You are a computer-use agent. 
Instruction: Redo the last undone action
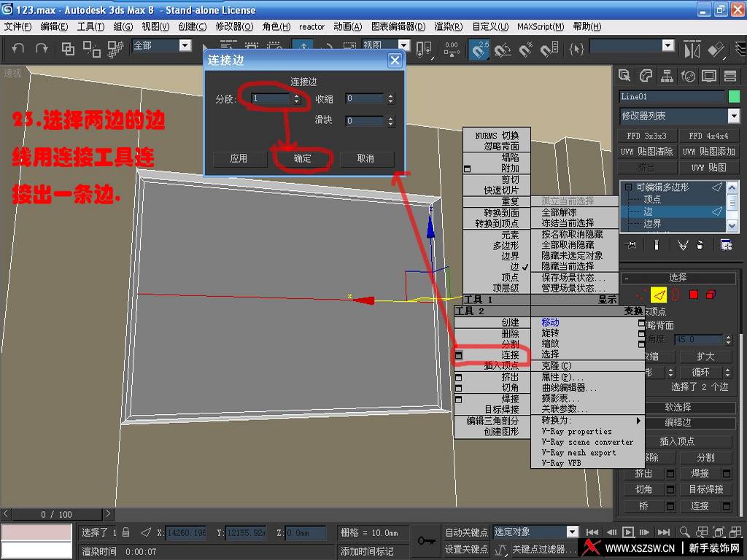pyautogui.click(x=42, y=48)
